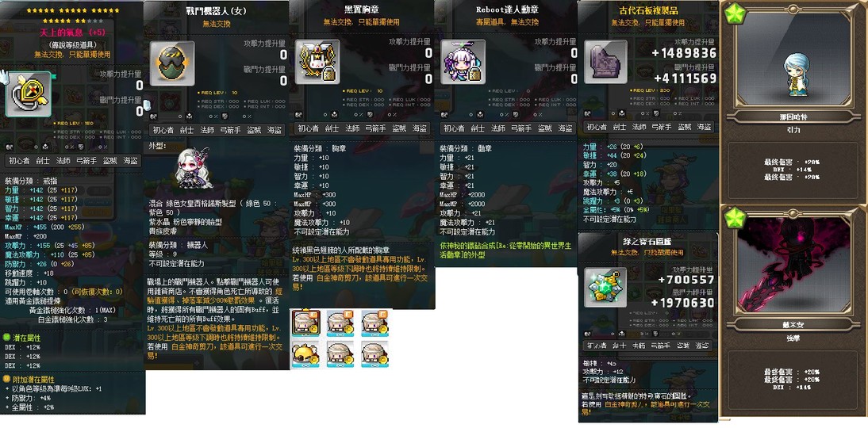Select the 古代石板複製品 stone slab icon

[x=605, y=61]
